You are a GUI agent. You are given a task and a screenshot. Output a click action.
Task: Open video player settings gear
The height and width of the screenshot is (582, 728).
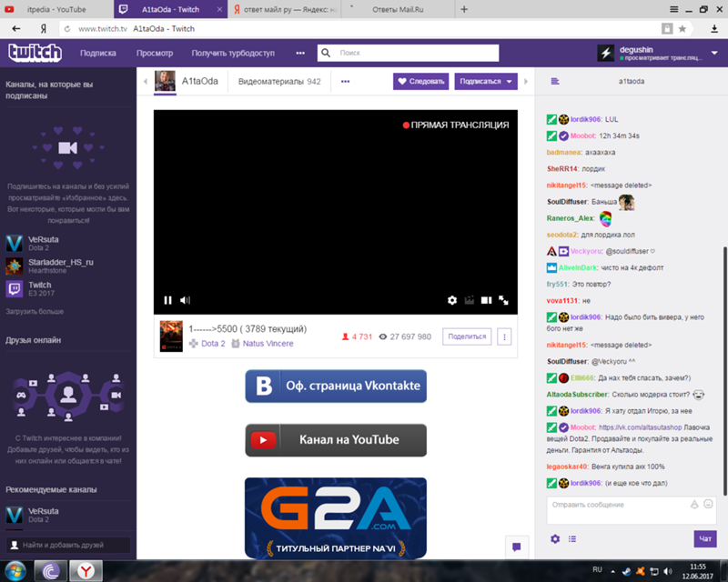[452, 300]
